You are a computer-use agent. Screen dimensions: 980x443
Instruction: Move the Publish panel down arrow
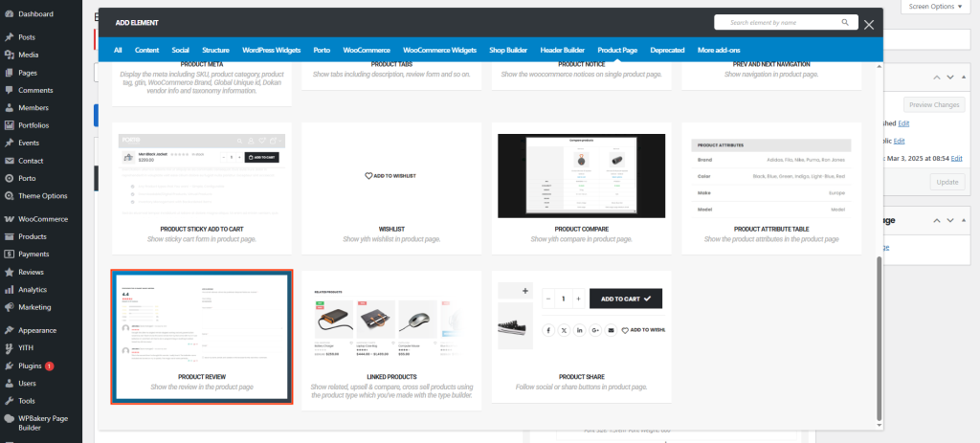[949, 77]
